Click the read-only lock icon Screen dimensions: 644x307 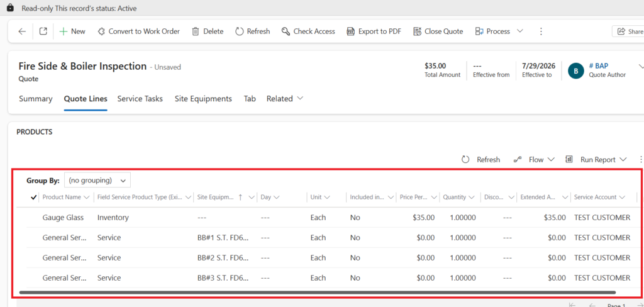pos(10,8)
